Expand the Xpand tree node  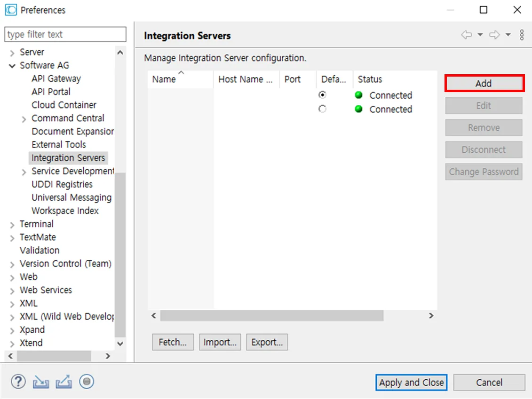(x=12, y=330)
